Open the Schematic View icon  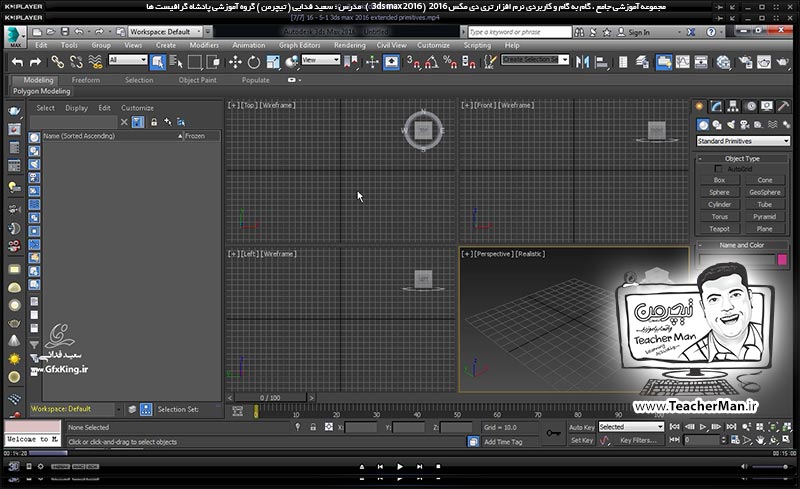click(x=701, y=62)
